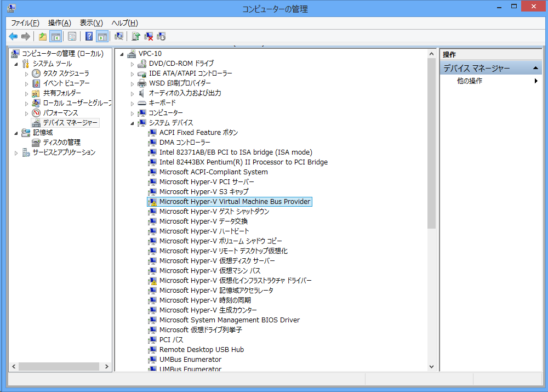The image size is (548, 392).
Task: Click the forward arrow in the toolbar
Action: (26, 36)
